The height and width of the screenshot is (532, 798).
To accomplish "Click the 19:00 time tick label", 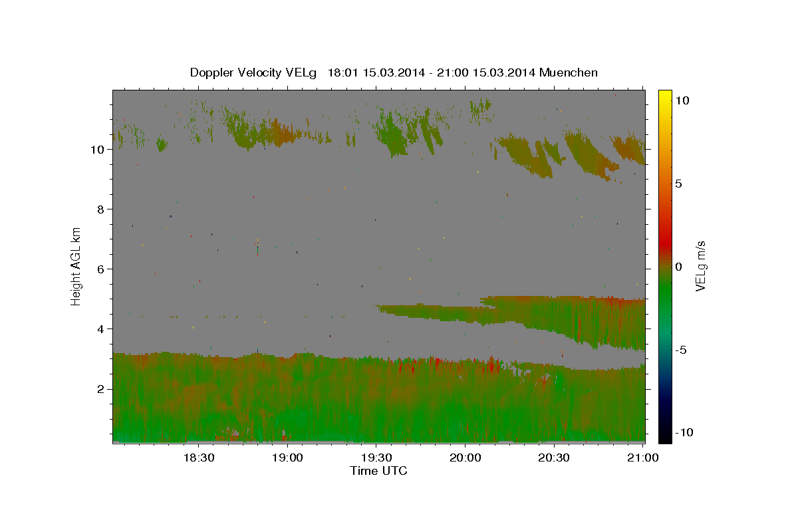I will 287,458.
